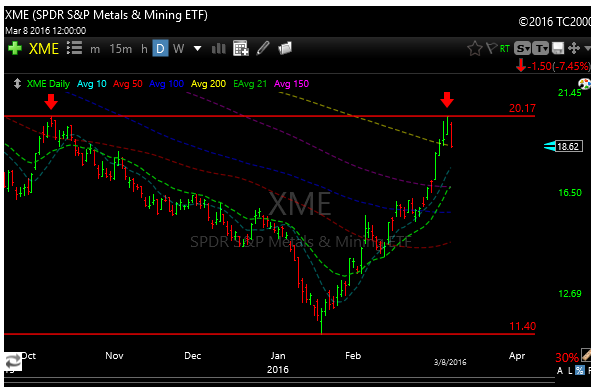
Task: Click the 3/8/2016 date marker
Action: click(x=450, y=363)
